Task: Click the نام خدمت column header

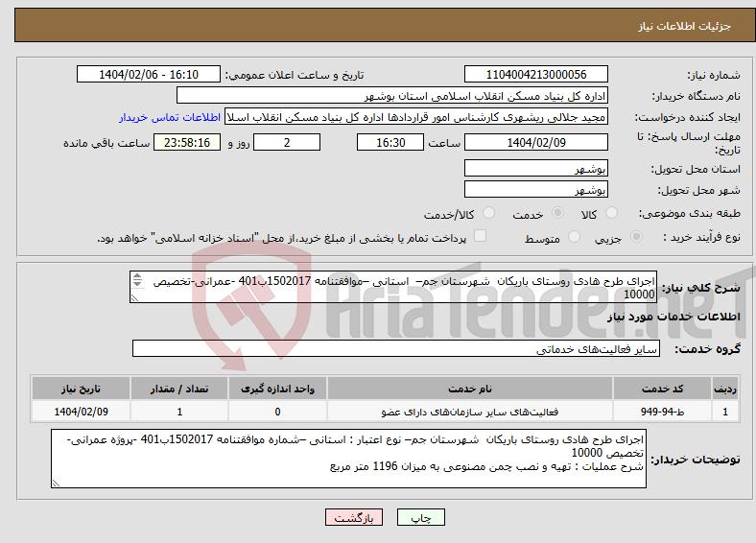Action: [x=470, y=389]
